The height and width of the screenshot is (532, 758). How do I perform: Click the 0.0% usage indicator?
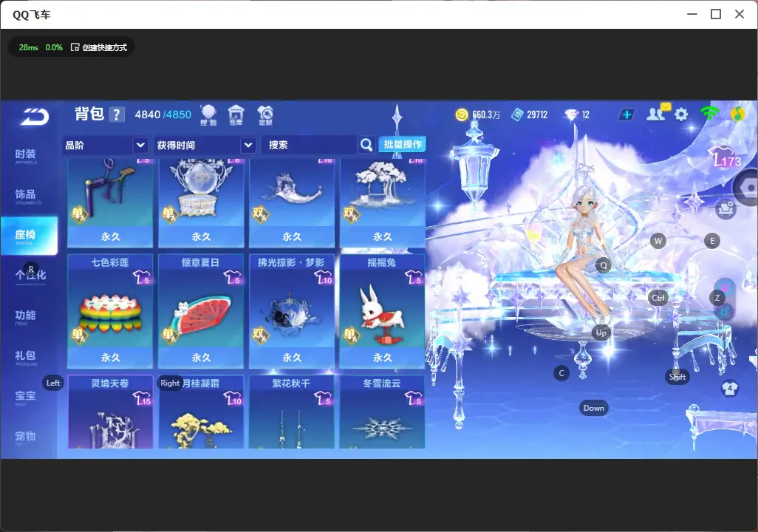pos(54,47)
